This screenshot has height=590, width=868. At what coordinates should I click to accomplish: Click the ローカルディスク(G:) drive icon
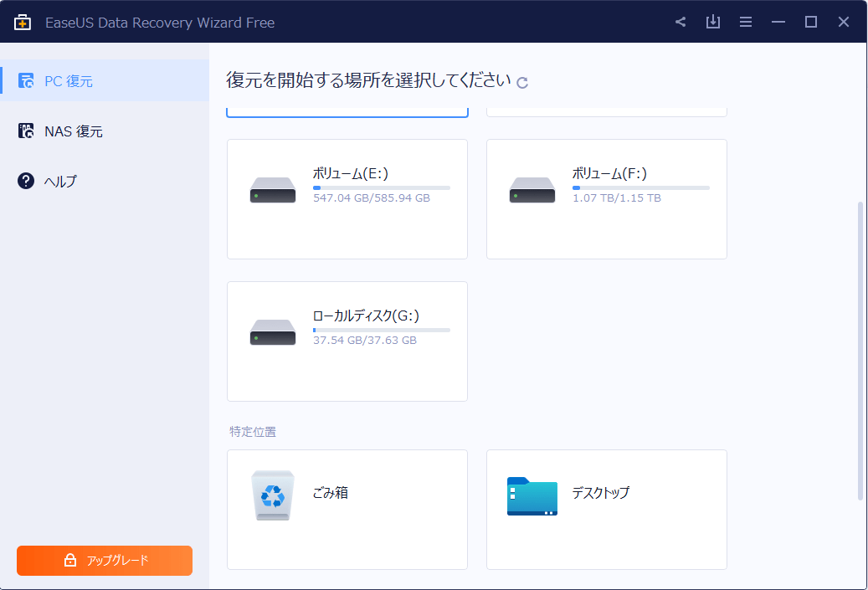[x=272, y=332]
